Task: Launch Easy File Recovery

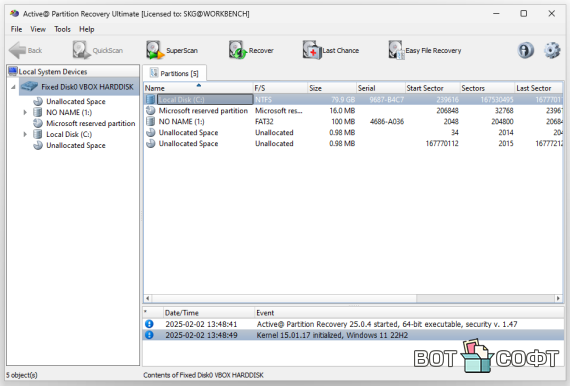Action: click(x=425, y=50)
